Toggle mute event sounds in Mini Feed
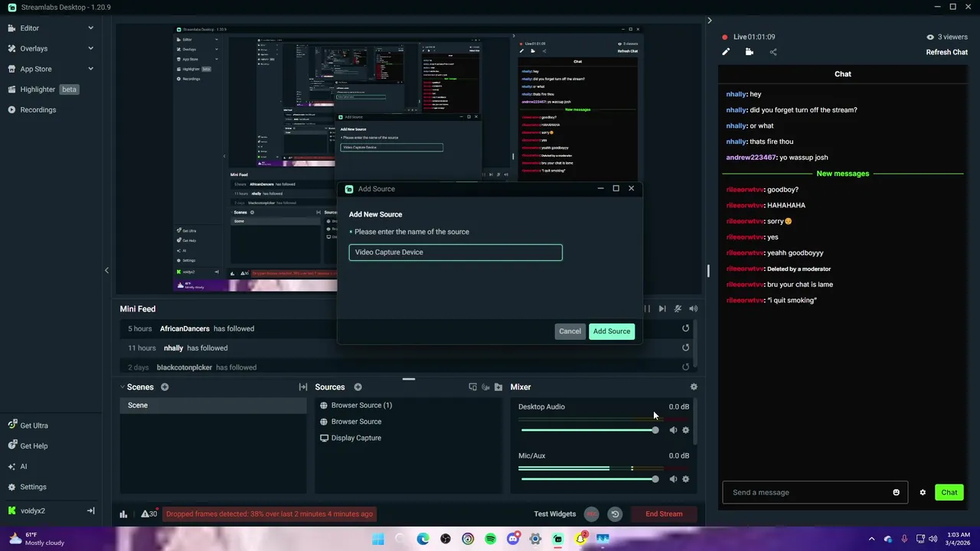The width and height of the screenshot is (980, 551). 678,309
